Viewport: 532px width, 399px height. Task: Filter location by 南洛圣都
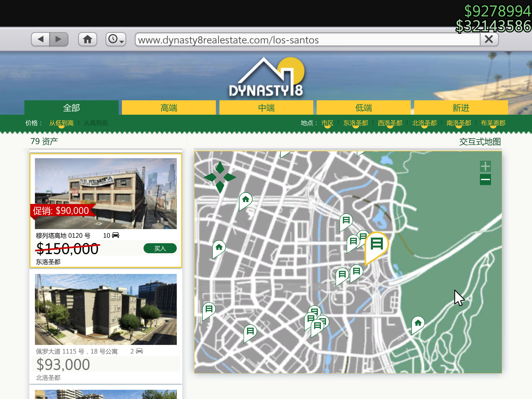click(x=459, y=123)
